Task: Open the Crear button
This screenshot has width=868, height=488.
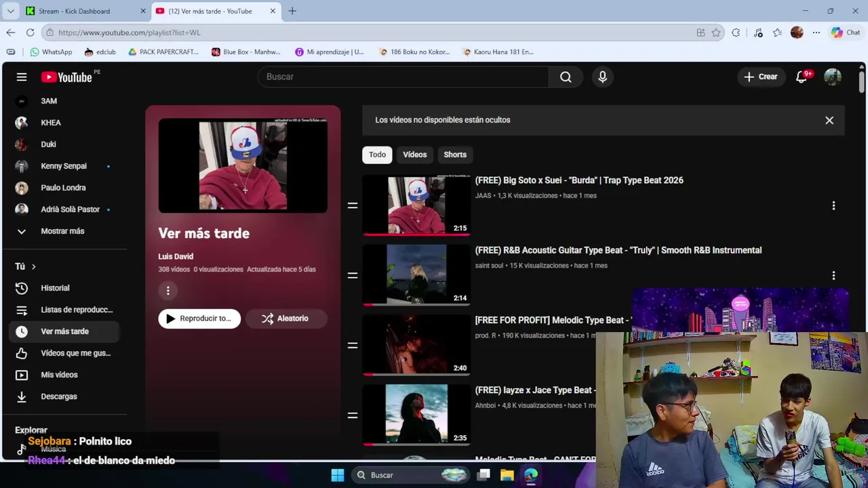Action: 761,77
